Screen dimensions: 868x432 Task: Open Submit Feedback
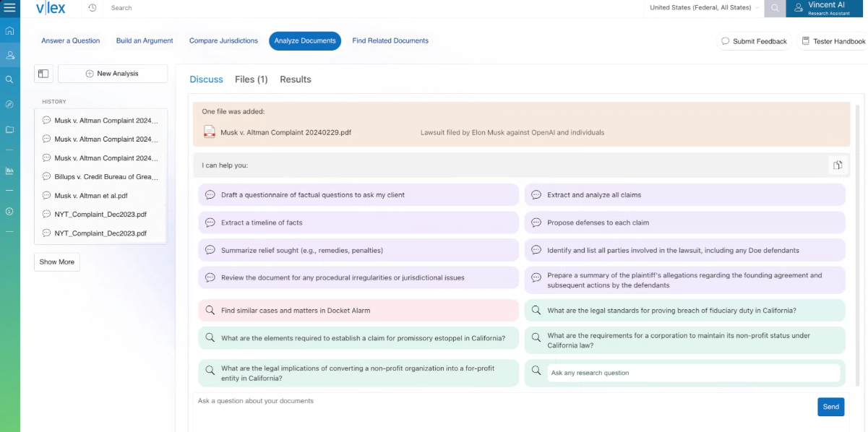click(x=755, y=41)
